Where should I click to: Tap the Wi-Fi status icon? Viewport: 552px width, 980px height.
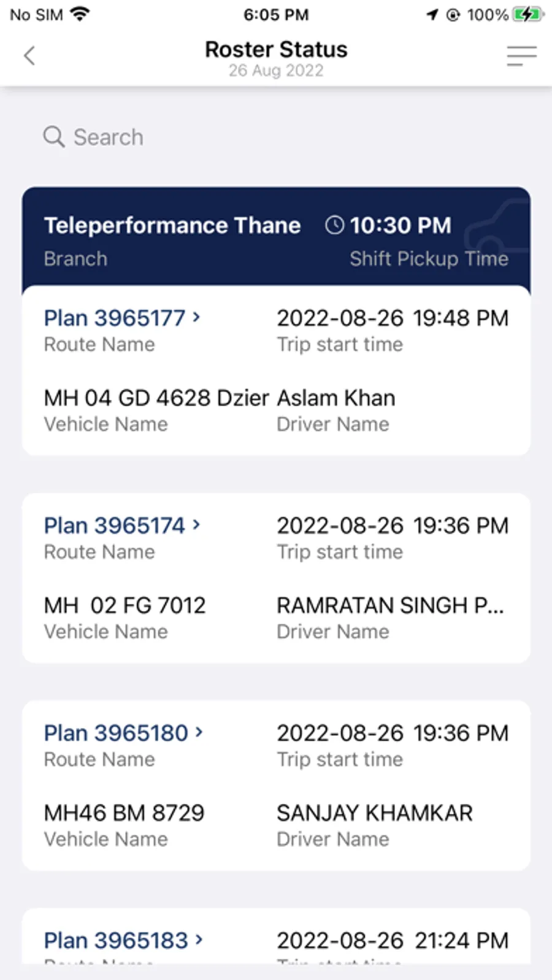coord(79,13)
